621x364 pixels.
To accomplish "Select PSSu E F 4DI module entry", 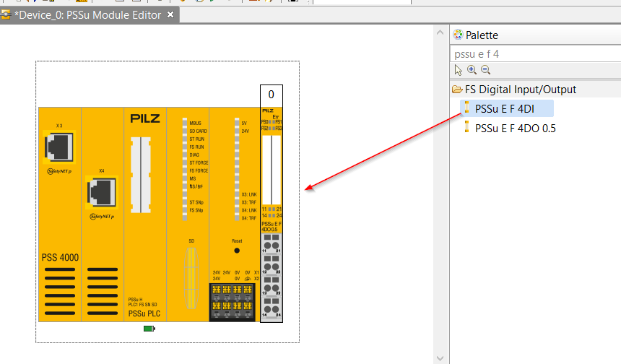I will [x=507, y=108].
